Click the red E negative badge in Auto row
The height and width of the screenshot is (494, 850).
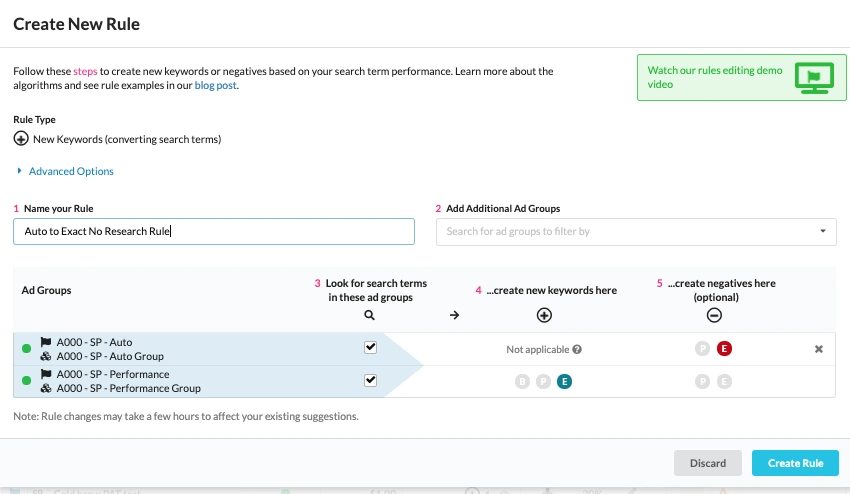[725, 349]
